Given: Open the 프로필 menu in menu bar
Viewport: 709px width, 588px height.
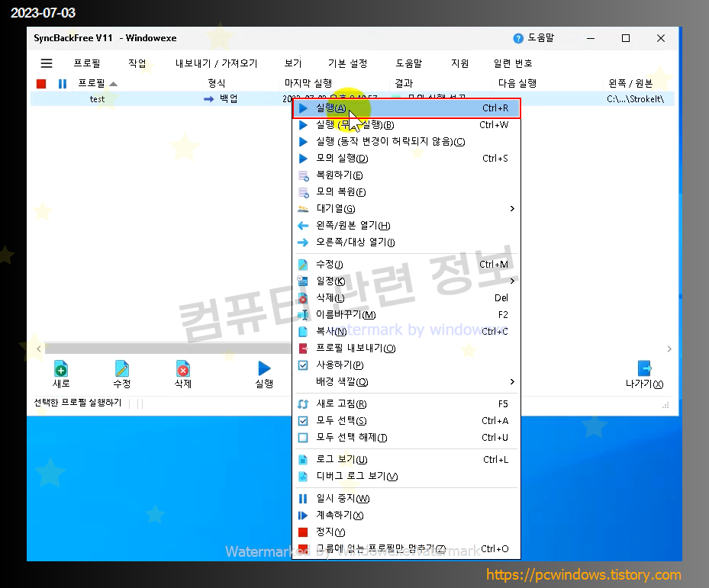Looking at the screenshot, I should 87,63.
